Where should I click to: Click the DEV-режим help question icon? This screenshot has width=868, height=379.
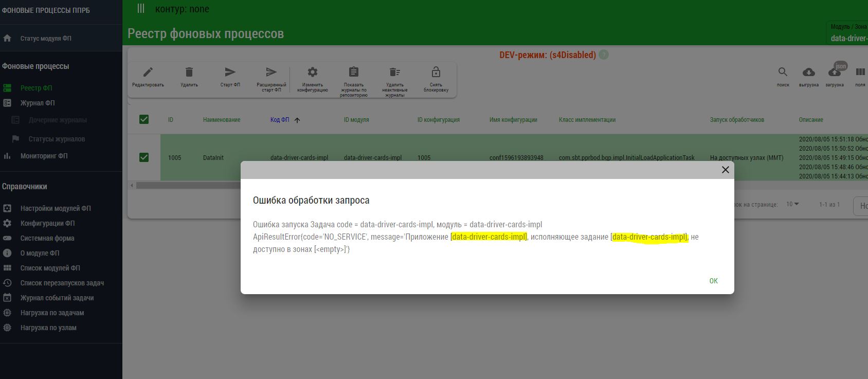[604, 55]
